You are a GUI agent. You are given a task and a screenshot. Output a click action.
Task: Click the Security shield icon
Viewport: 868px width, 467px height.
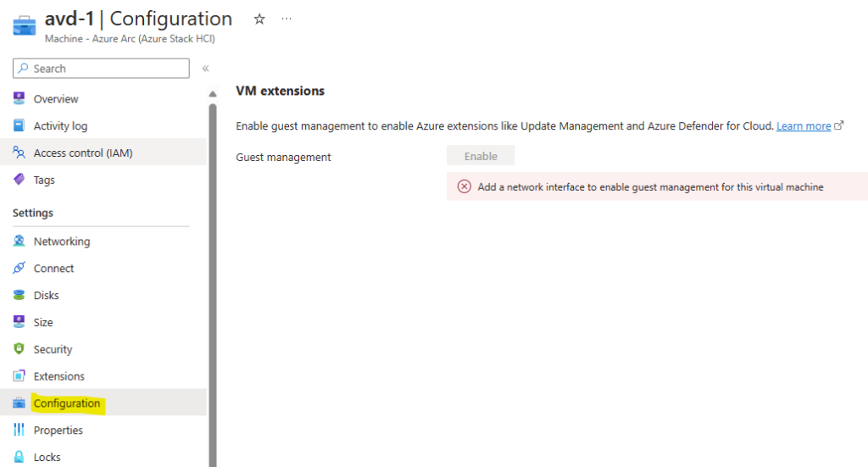pos(19,348)
